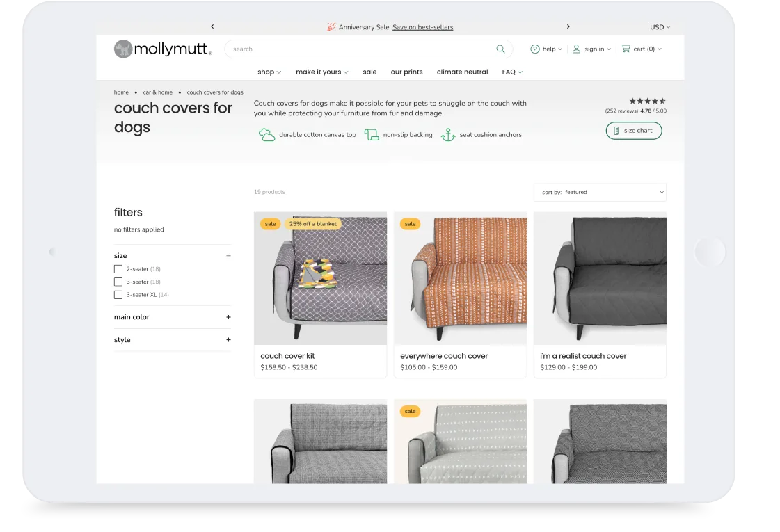The width and height of the screenshot is (780, 532).
Task: Go to next announcement with right arrow
Action: point(568,27)
